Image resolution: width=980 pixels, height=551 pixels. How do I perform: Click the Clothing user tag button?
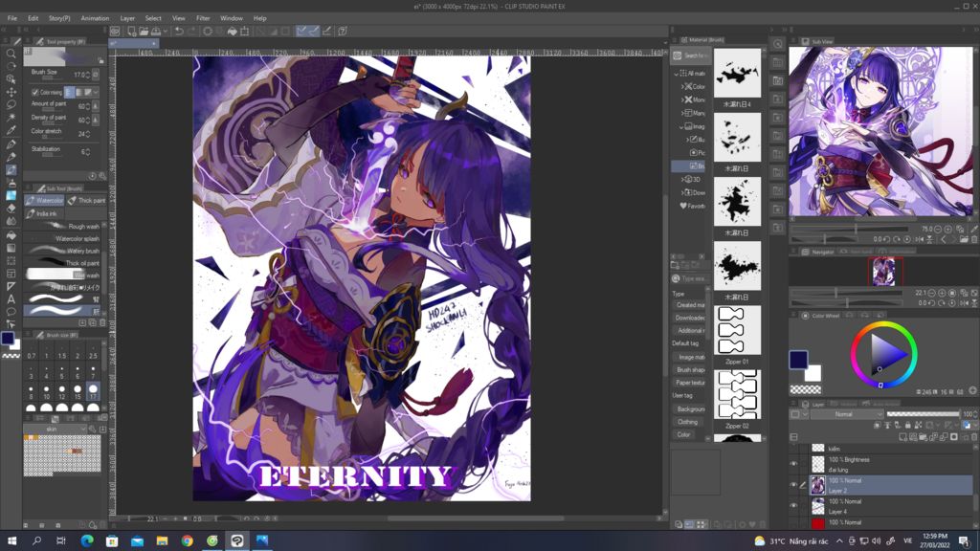688,422
